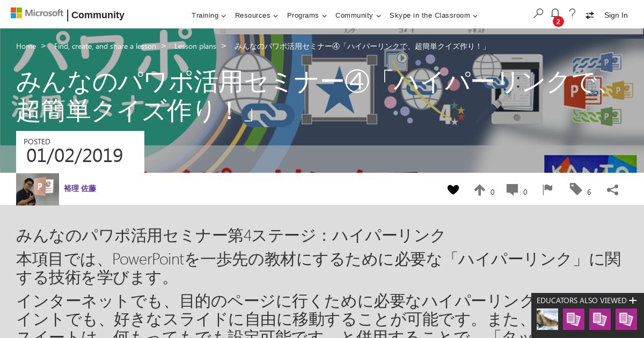The image size is (644, 338).
Task: Go to Home breadcrumb
Action: coord(26,46)
